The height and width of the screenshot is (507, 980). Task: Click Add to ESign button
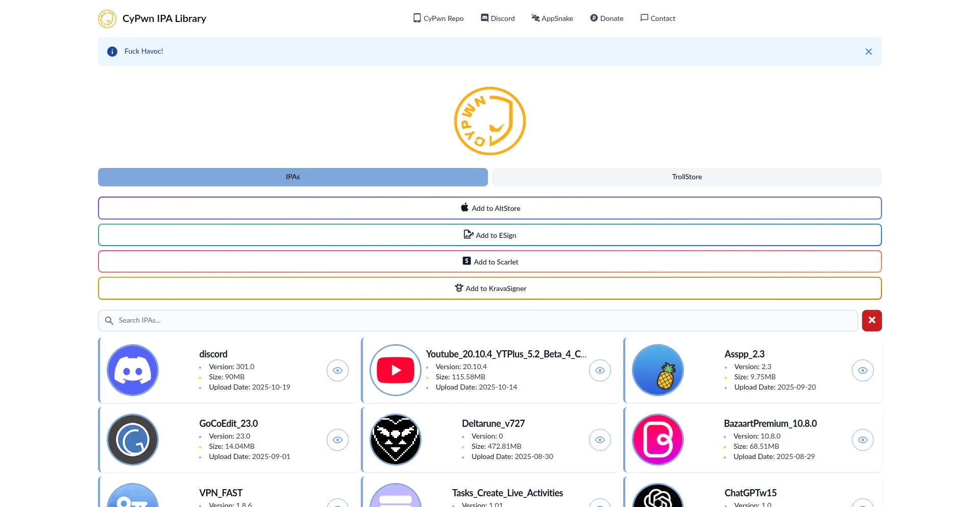(x=489, y=235)
